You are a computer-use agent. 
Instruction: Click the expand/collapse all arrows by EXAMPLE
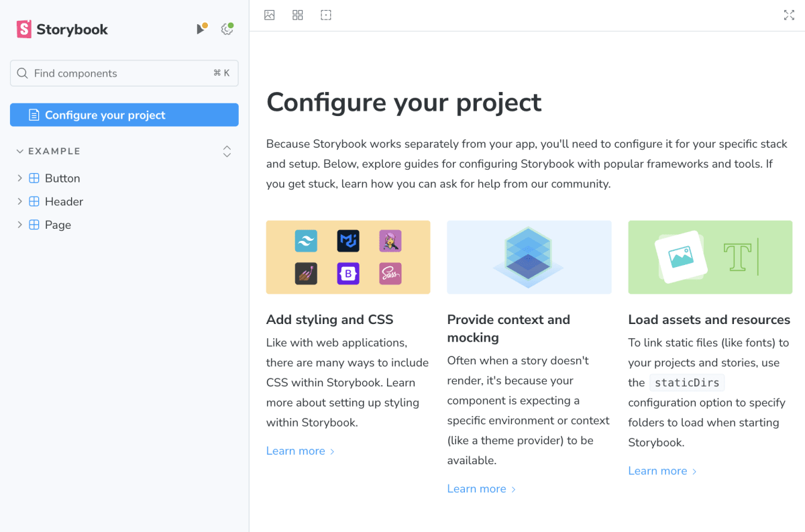click(x=227, y=152)
